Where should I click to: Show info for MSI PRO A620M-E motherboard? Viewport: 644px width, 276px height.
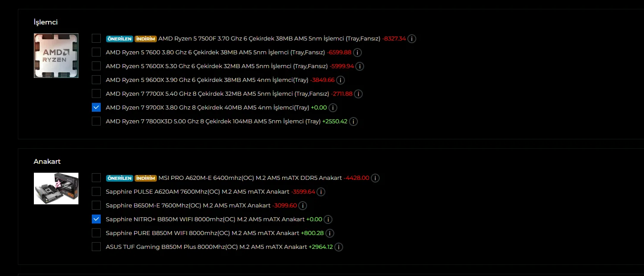click(x=375, y=178)
